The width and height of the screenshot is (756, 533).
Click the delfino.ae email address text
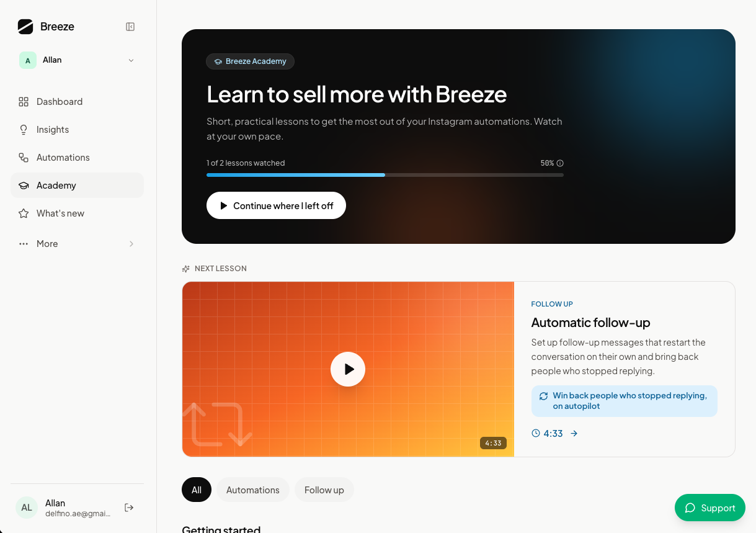[78, 514]
